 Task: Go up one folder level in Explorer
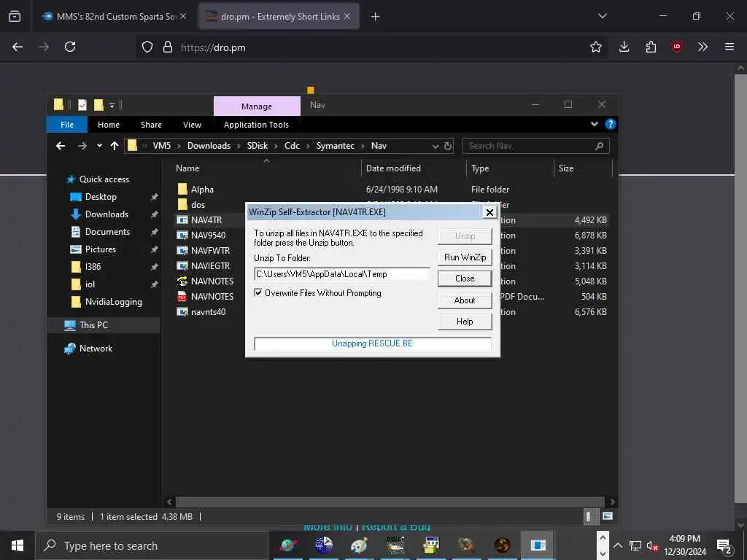[115, 146]
